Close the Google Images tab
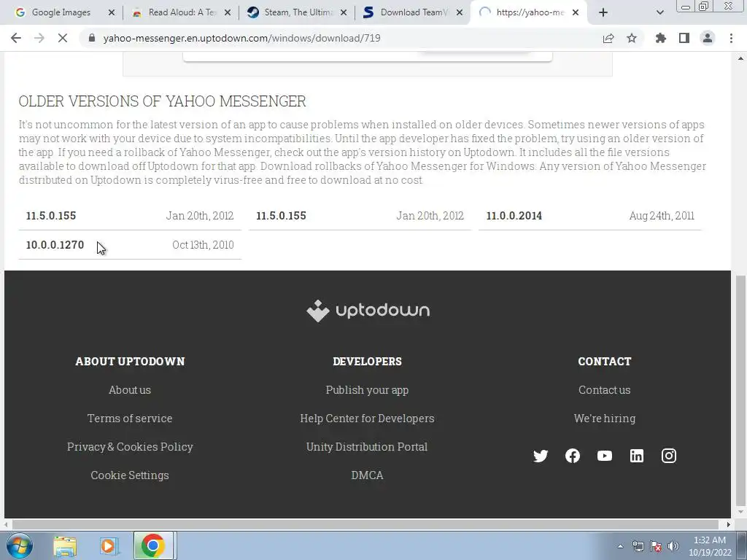Image resolution: width=747 pixels, height=560 pixels. click(112, 12)
